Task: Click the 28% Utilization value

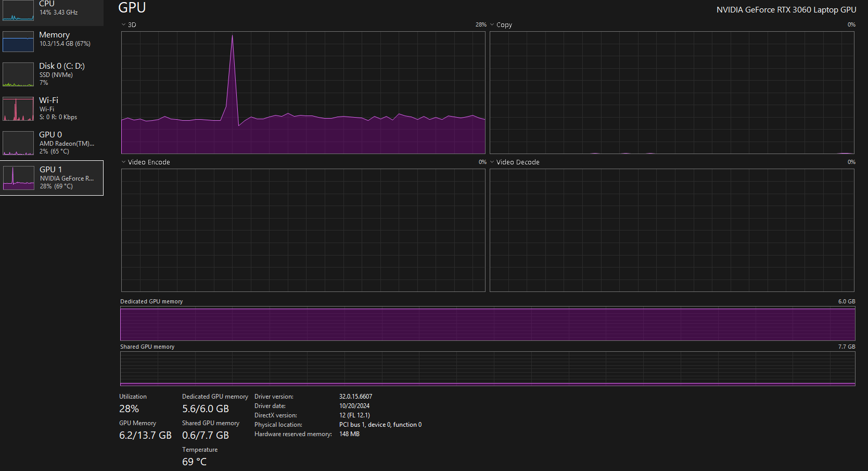Action: [129, 409]
